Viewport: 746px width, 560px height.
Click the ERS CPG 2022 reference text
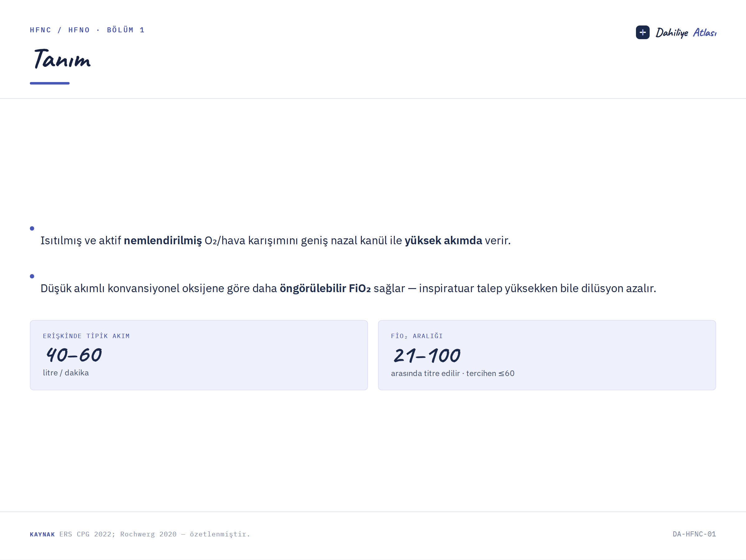(87, 535)
